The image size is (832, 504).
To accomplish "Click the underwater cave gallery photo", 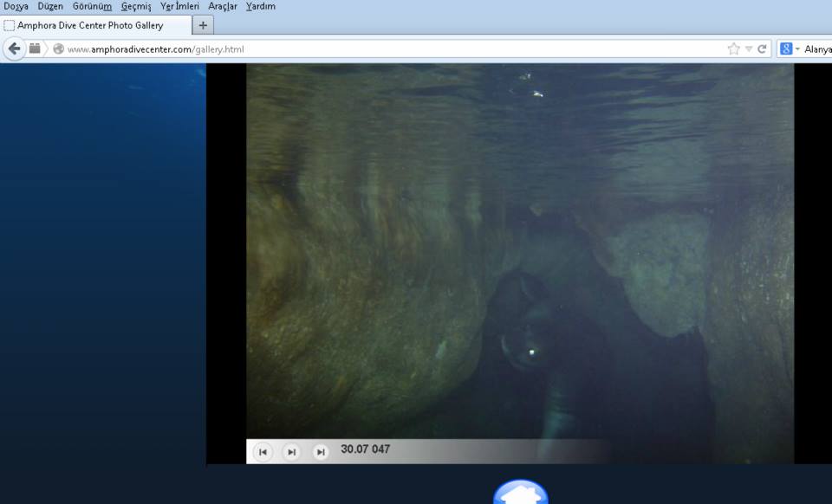I will click(x=520, y=251).
